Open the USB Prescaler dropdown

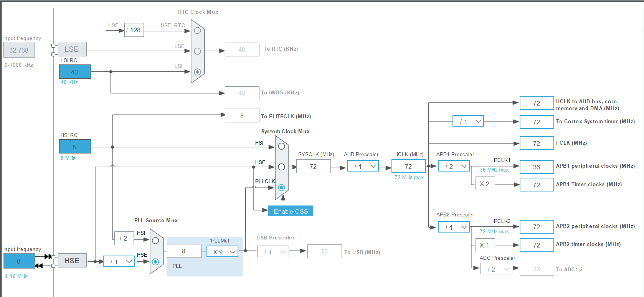(x=273, y=252)
